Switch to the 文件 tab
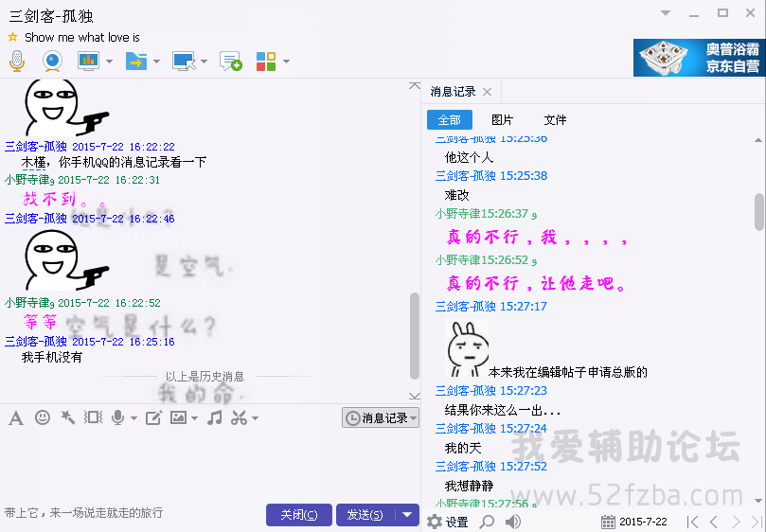Image resolution: width=766 pixels, height=532 pixels. [555, 120]
